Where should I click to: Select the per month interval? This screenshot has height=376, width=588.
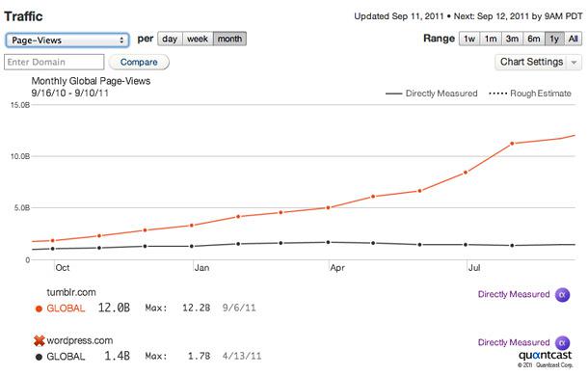click(229, 39)
